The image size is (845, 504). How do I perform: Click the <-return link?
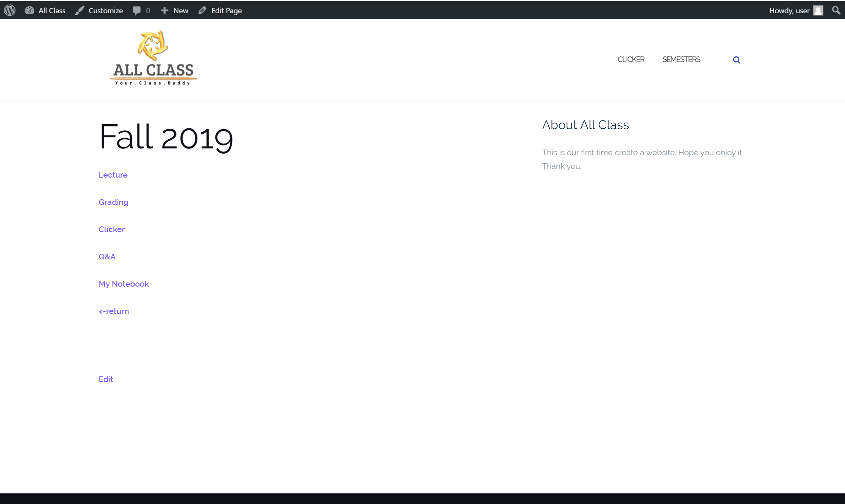(x=114, y=311)
